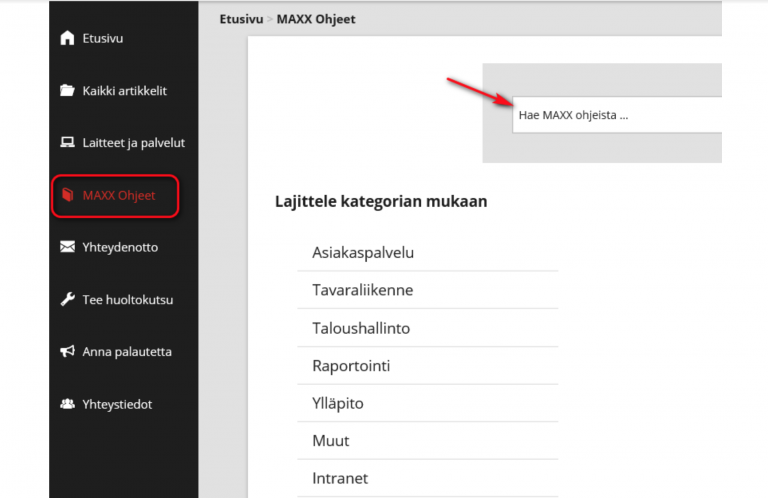The height and width of the screenshot is (498, 768).
Task: Click the red book icon beside MAXX Ohjeet
Action: (68, 195)
